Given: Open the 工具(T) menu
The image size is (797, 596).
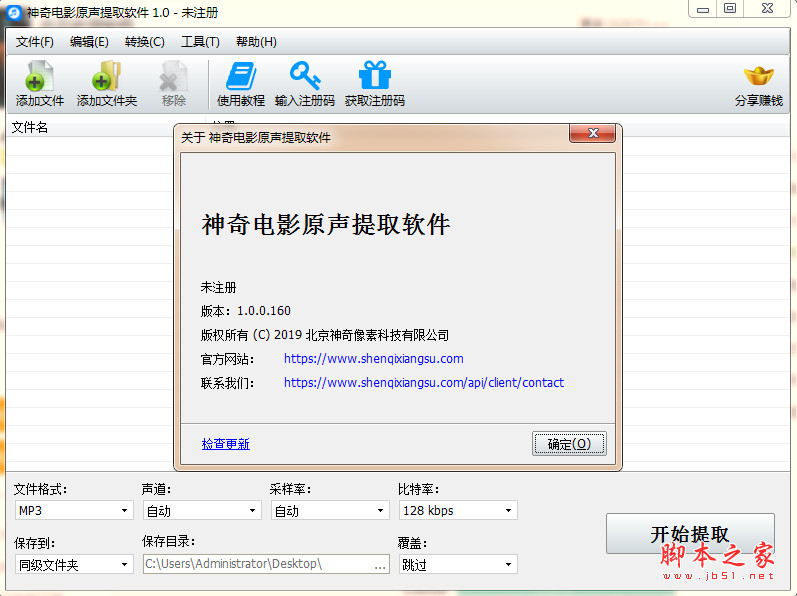Looking at the screenshot, I should coord(200,42).
